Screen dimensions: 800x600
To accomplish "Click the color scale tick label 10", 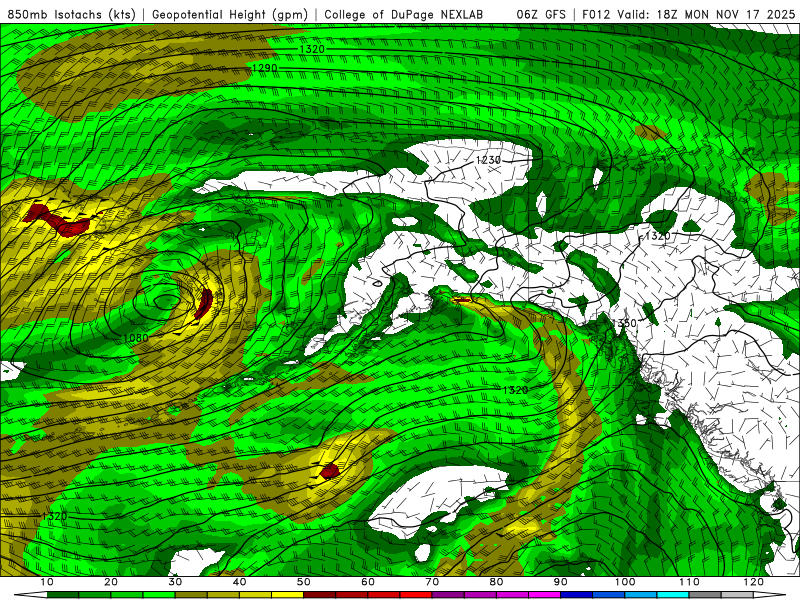I will tap(46, 582).
